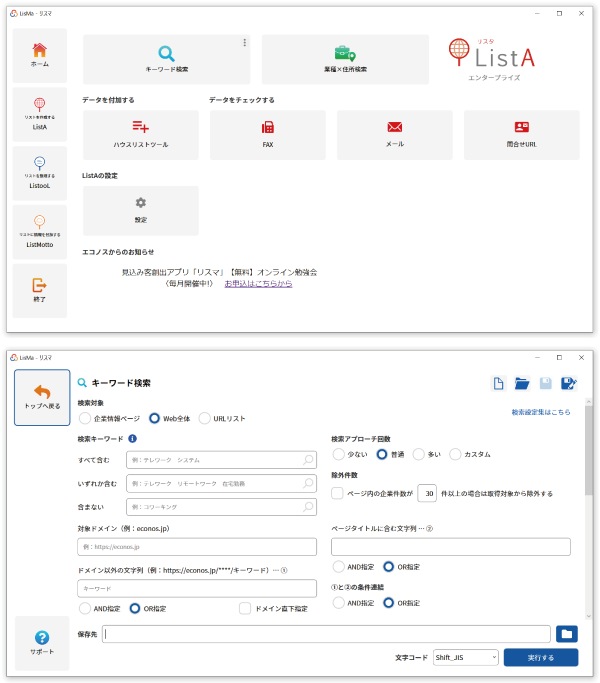Click the new file icon in keyword search
600x683 pixels.
point(498,384)
